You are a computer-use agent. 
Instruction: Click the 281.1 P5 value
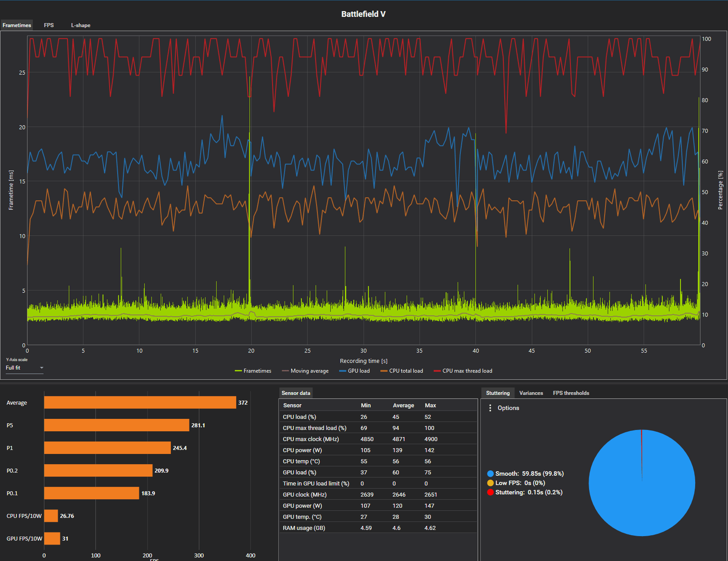(198, 426)
